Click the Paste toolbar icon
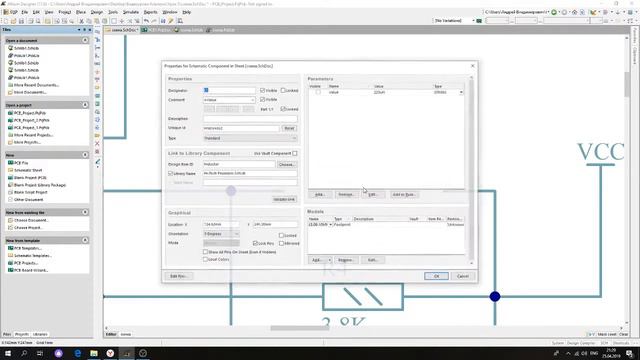This screenshot has width=640, height=360. [x=97, y=21]
